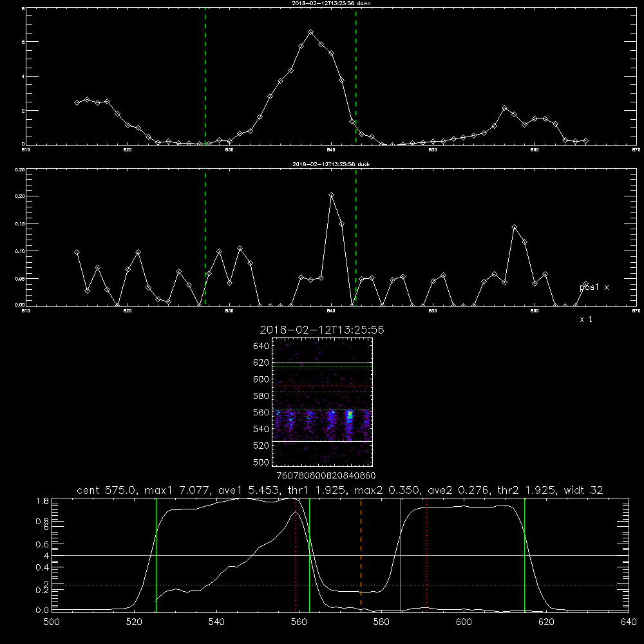This screenshot has height=644, width=644.
Task: Click the '540' x-axis label of bottom plot
Action: (216, 622)
